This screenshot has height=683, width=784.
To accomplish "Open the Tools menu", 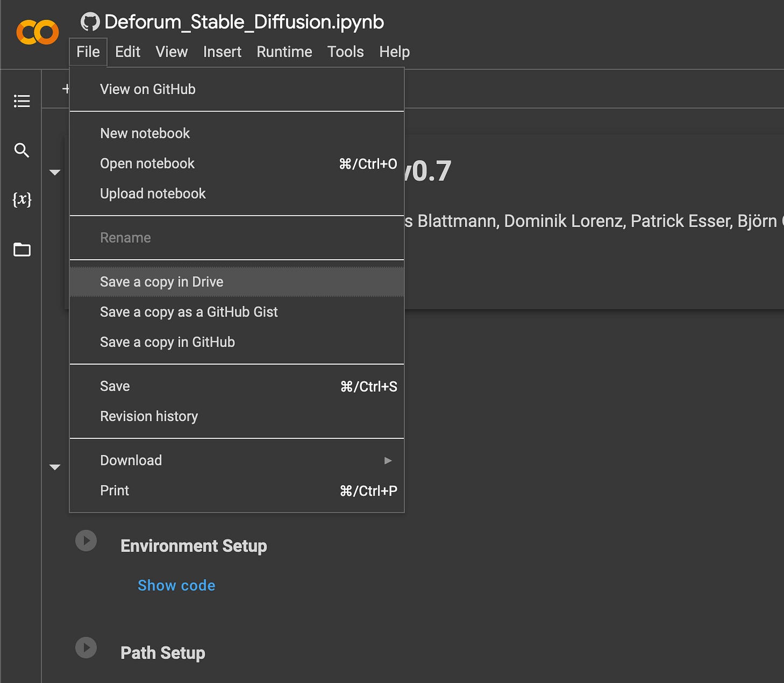I will tap(346, 52).
